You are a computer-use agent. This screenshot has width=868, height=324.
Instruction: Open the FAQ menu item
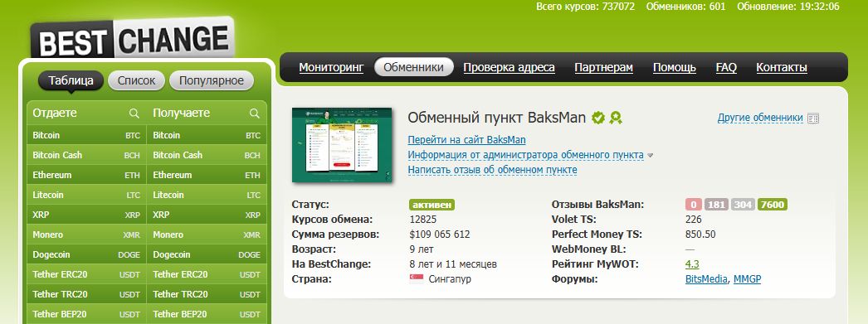click(x=726, y=67)
